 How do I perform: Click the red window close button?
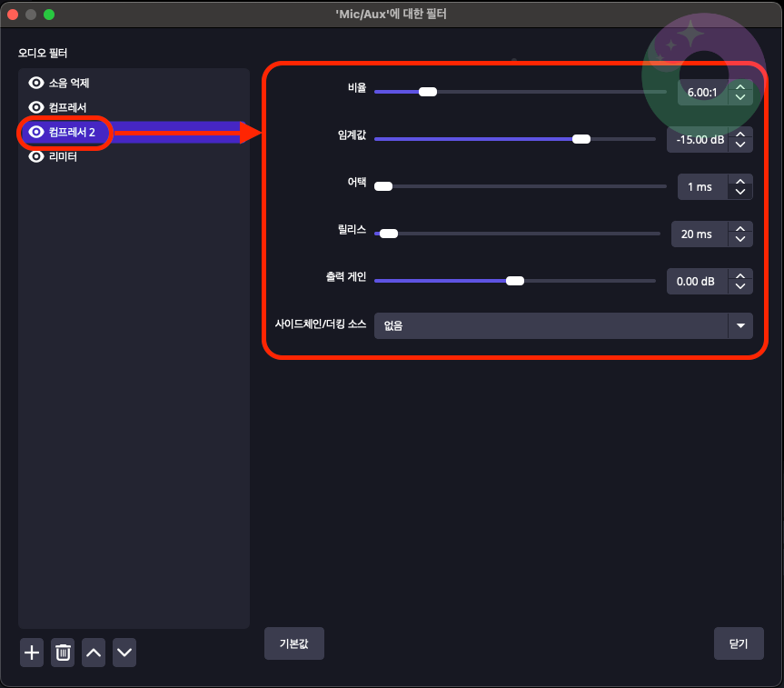(13, 15)
